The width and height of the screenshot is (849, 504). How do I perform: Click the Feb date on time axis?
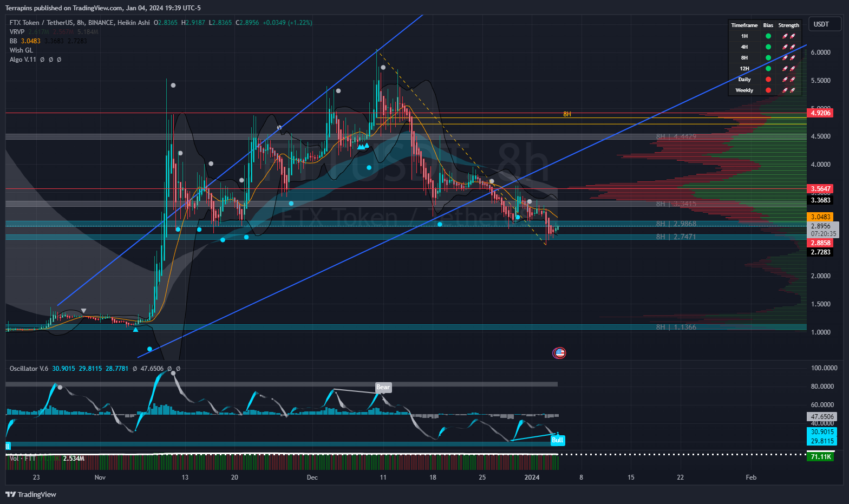tap(751, 477)
